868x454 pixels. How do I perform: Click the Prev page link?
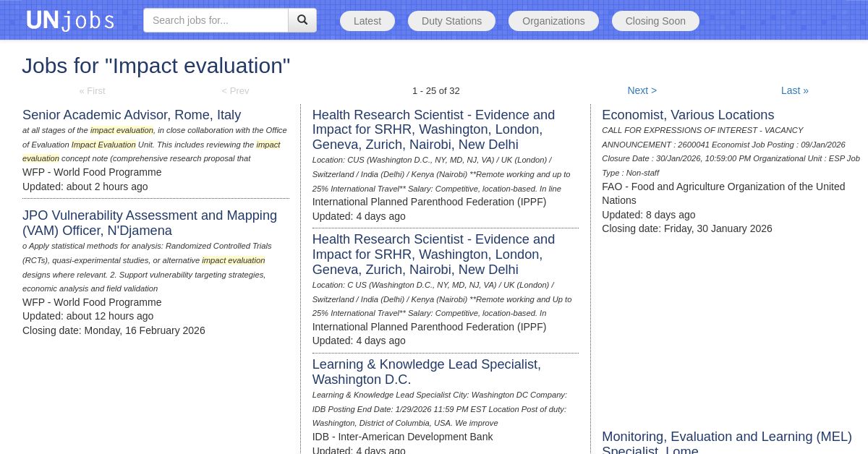pos(235,90)
